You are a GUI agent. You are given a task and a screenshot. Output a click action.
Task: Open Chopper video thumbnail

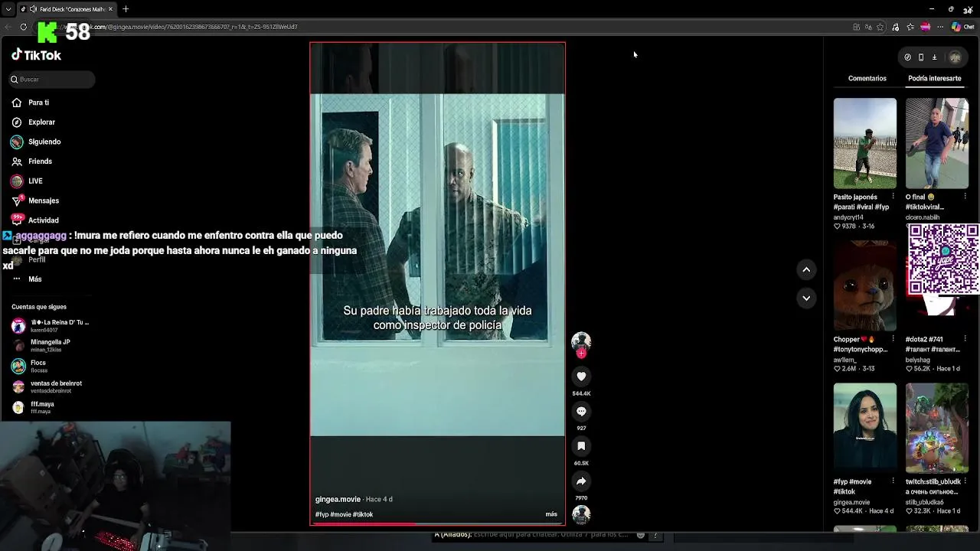coord(865,285)
